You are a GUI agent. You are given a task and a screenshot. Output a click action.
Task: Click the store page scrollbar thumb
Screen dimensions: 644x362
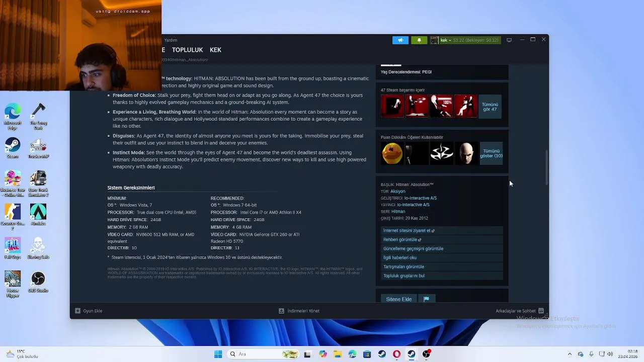tap(546, 167)
